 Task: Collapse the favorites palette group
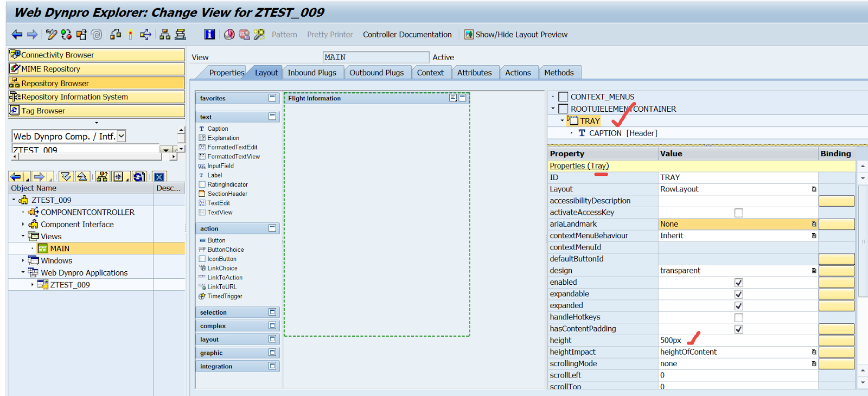272,98
